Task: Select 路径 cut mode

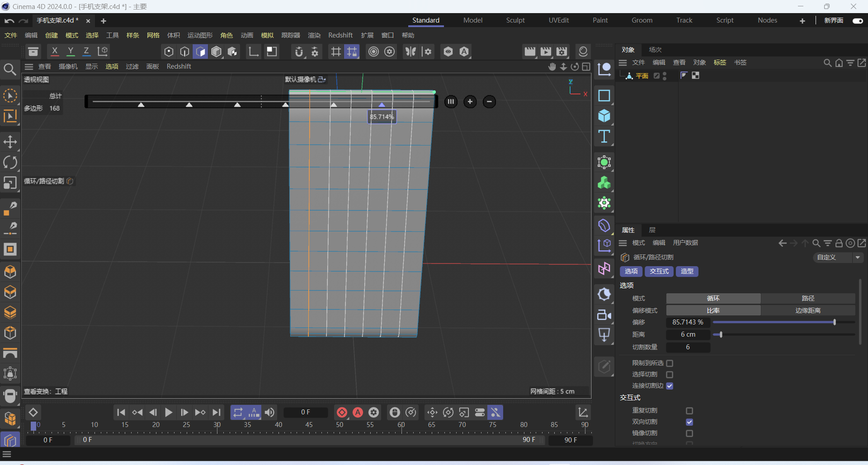Action: coord(808,298)
